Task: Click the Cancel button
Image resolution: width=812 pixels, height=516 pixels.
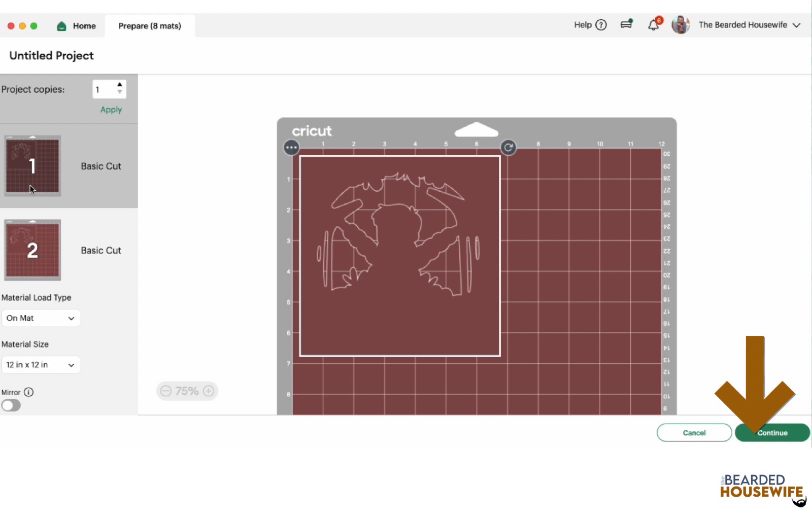Action: 694,433
